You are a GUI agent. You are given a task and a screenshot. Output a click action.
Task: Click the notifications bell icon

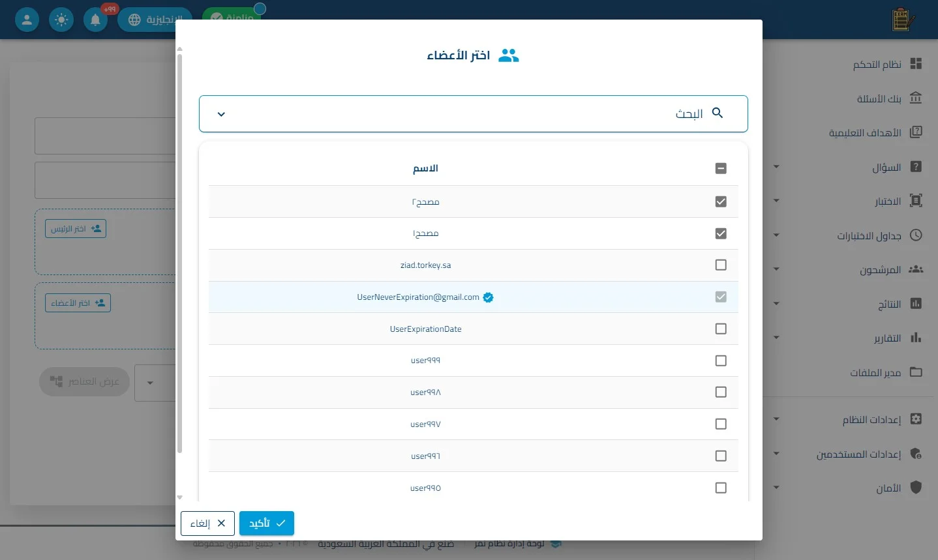point(95,20)
